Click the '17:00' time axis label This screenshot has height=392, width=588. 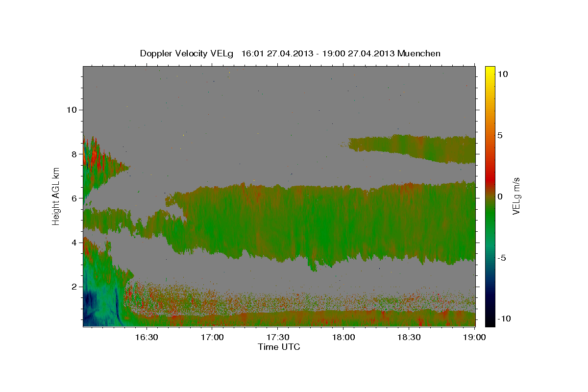(212, 337)
